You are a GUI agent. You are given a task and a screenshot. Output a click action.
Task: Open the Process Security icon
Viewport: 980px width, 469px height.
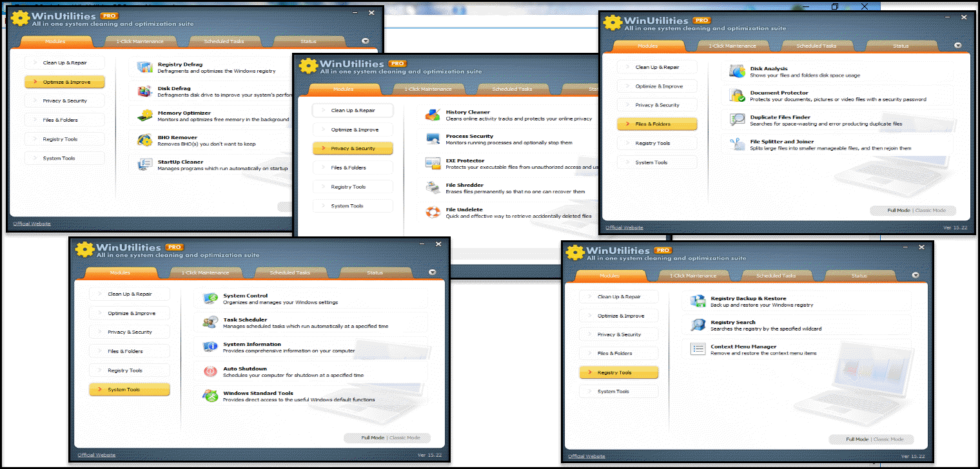(x=433, y=139)
